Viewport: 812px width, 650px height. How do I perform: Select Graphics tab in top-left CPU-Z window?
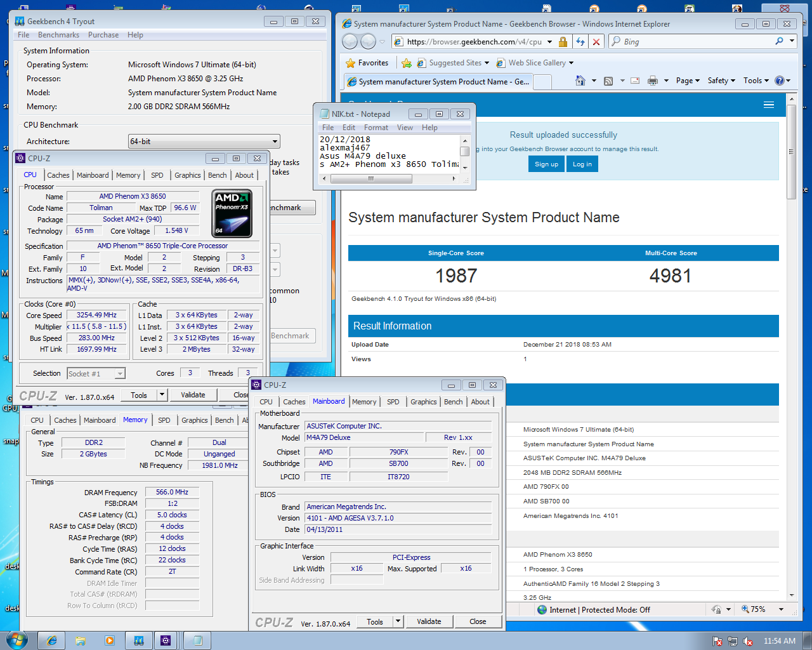click(x=188, y=175)
